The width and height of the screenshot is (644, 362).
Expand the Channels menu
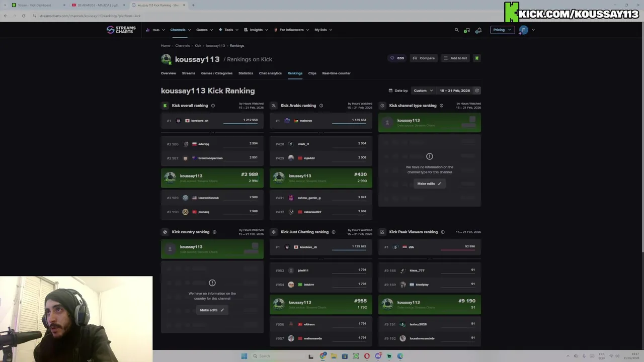(x=180, y=30)
